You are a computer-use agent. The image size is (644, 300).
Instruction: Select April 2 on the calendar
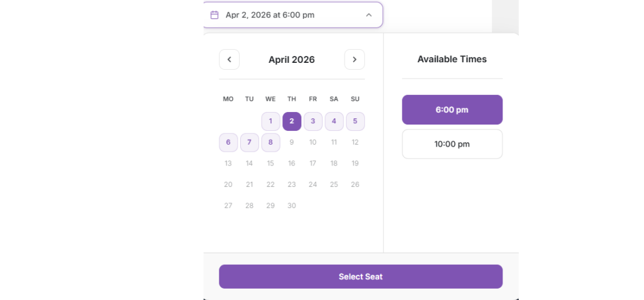[x=292, y=121]
